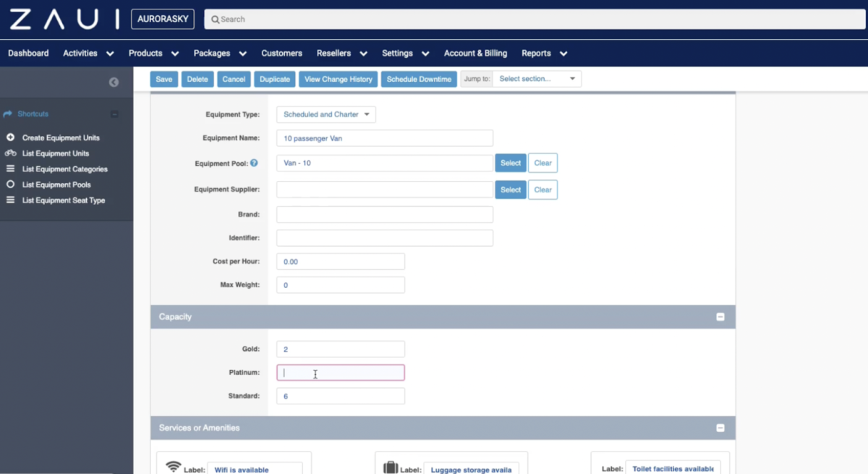This screenshot has width=868, height=474.
Task: Click the Toilet facilities label field
Action: click(673, 467)
